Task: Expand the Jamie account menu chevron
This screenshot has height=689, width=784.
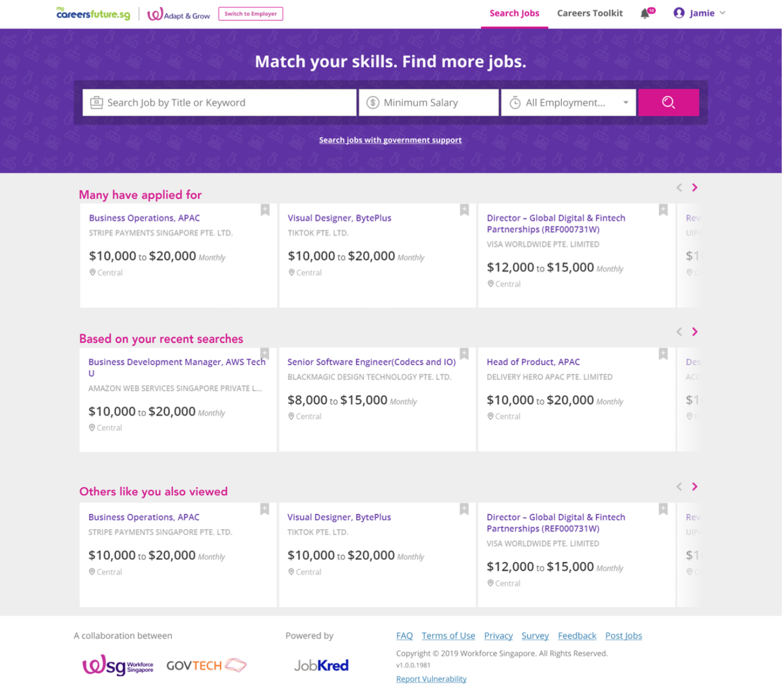Action: point(725,13)
